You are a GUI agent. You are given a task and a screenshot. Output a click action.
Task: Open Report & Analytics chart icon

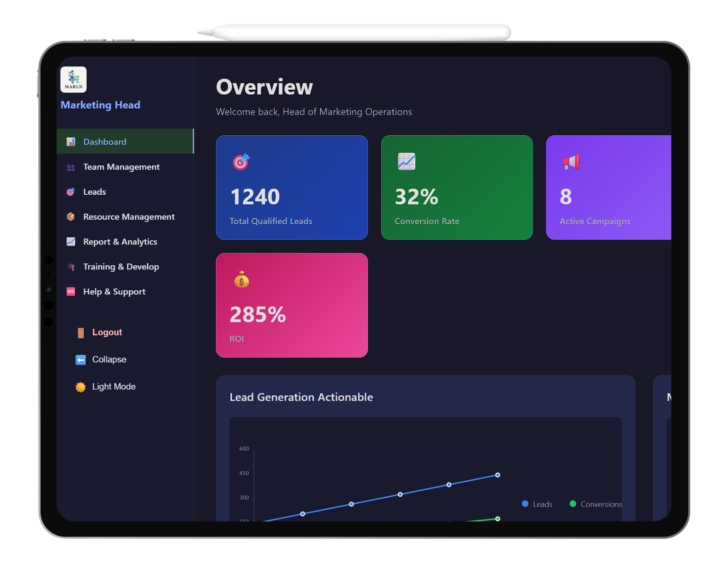[70, 242]
